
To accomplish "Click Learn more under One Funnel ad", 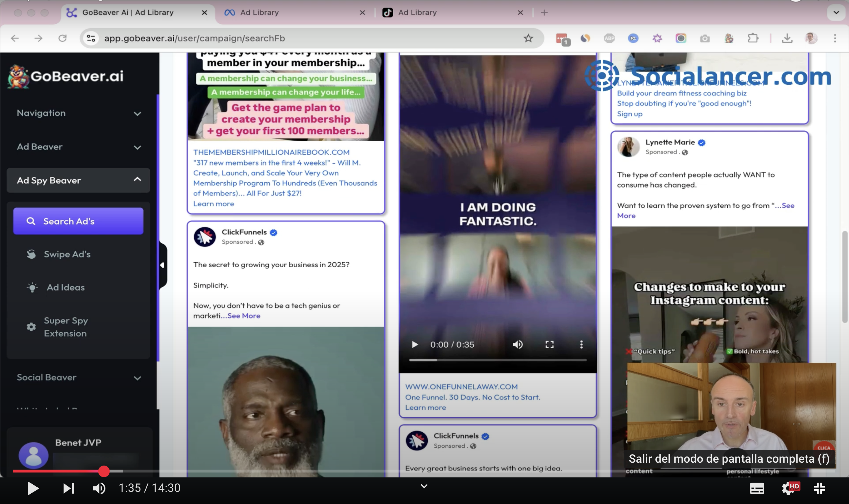I will point(426,407).
